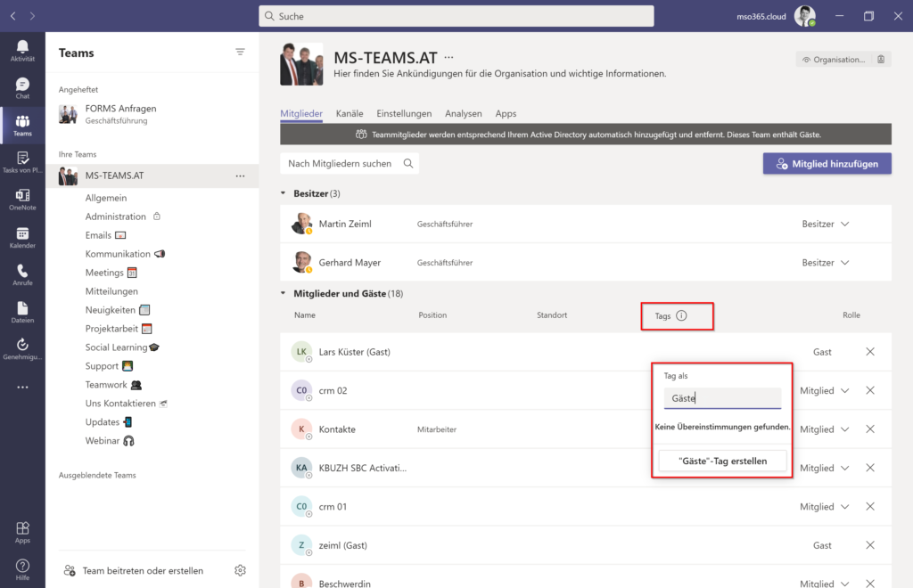This screenshot has height=588, width=913.
Task: Open the Apps store icon
Action: coord(22,532)
